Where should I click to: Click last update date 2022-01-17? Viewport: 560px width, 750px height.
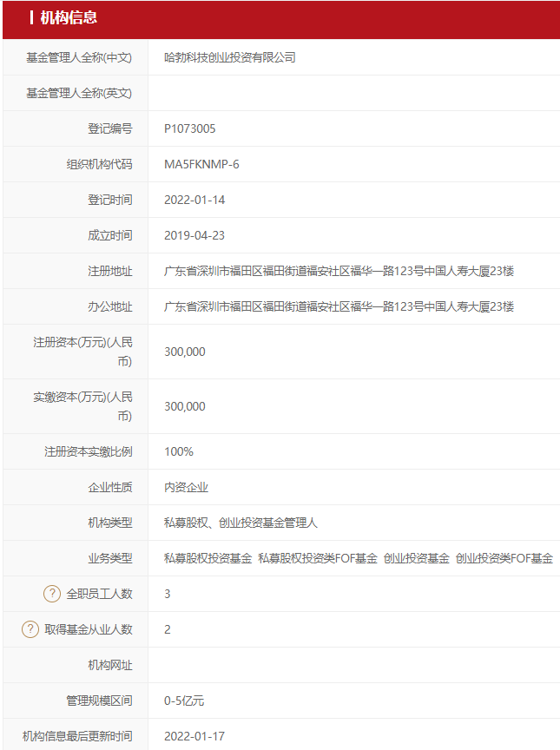click(194, 736)
